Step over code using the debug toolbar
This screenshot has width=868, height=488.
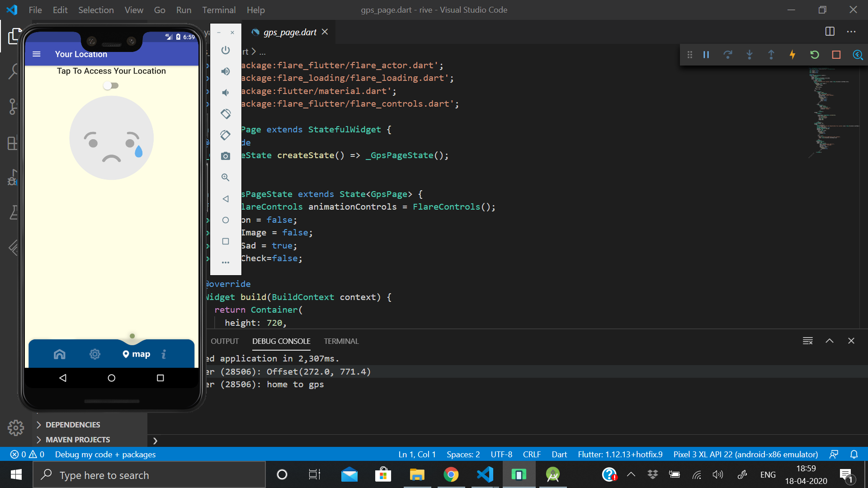tap(728, 54)
